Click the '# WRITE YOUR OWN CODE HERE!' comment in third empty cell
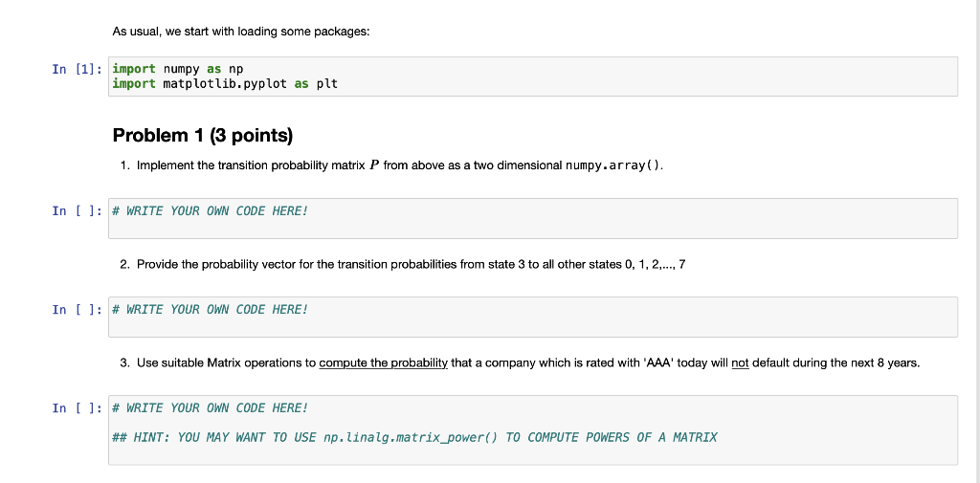The width and height of the screenshot is (980, 483). pyautogui.click(x=210, y=408)
